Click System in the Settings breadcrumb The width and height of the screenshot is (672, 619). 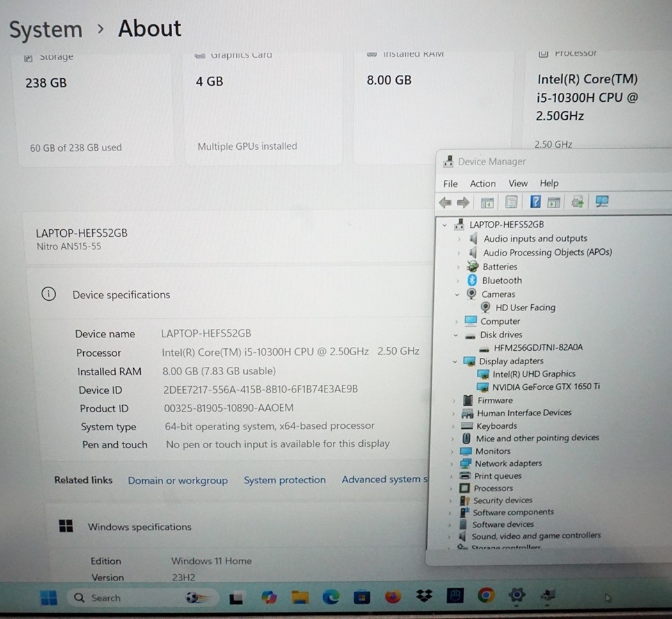point(46,29)
